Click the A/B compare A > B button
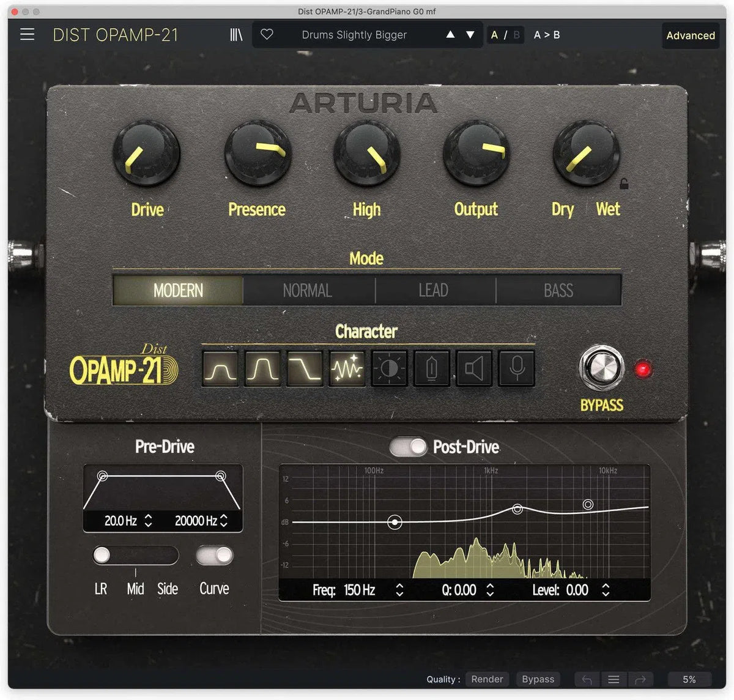The width and height of the screenshot is (734, 700). (x=546, y=34)
